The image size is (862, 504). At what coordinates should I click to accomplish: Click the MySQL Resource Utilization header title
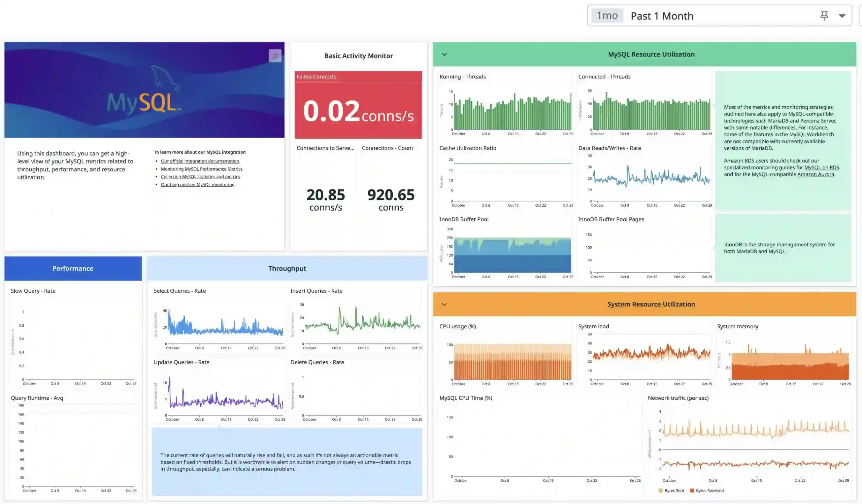click(651, 54)
